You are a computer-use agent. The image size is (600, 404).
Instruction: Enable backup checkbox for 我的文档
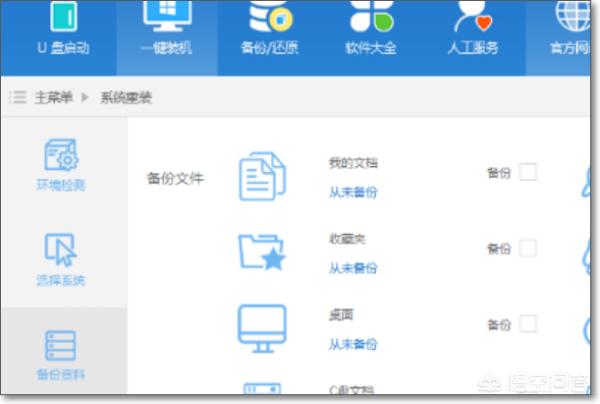tap(528, 172)
